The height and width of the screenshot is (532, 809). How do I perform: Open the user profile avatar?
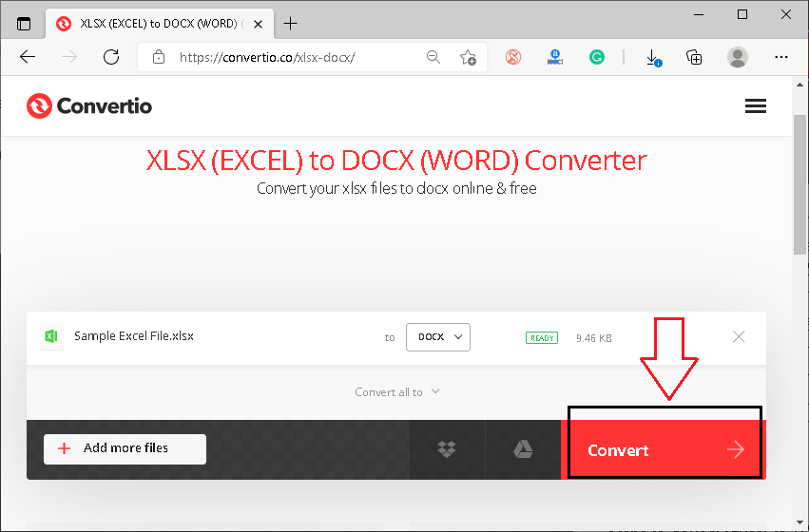click(x=738, y=57)
